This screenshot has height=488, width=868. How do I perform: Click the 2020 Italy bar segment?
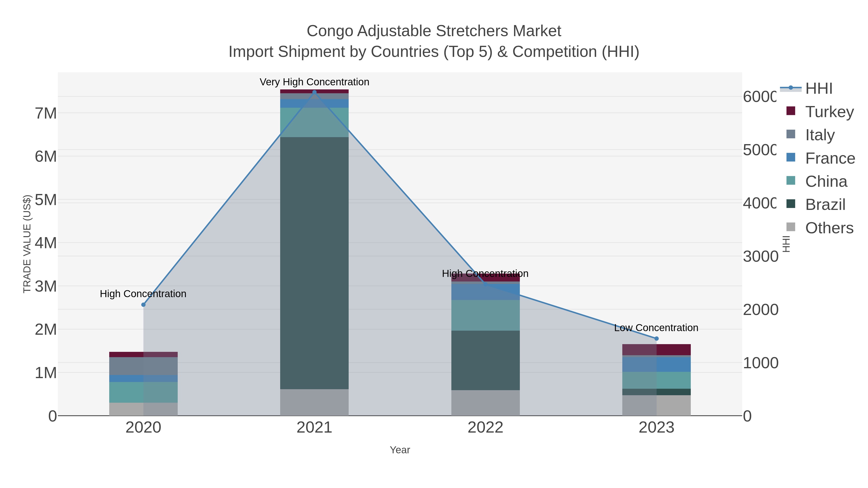143,366
